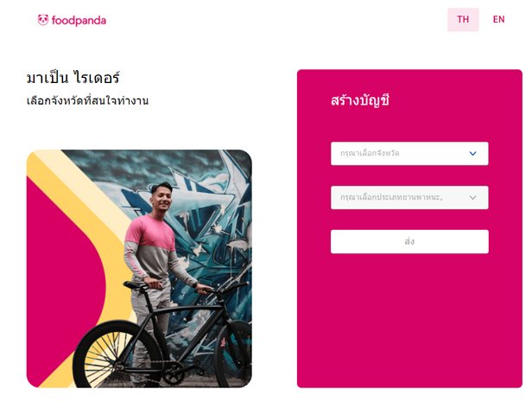532x402 pixels.
Task: Click the rider's pink and gray sweater
Action: (153, 250)
